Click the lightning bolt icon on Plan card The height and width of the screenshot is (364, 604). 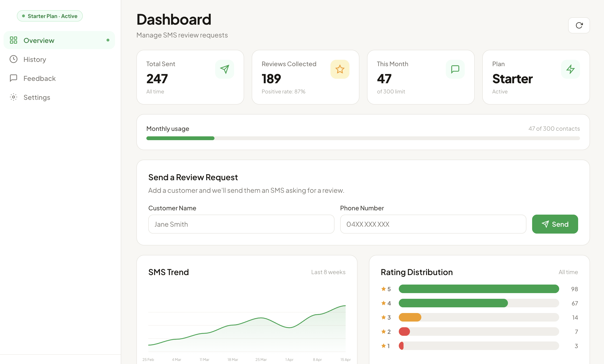coord(570,69)
